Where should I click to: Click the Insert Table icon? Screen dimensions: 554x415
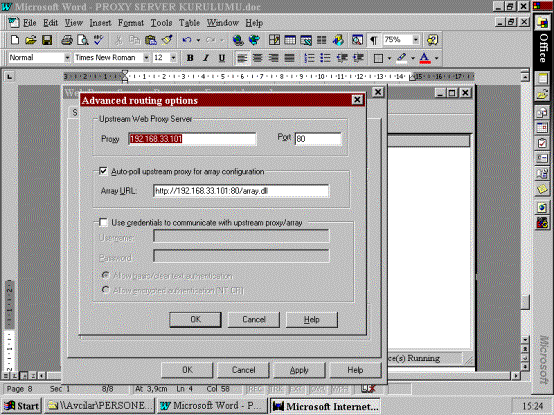[290, 40]
